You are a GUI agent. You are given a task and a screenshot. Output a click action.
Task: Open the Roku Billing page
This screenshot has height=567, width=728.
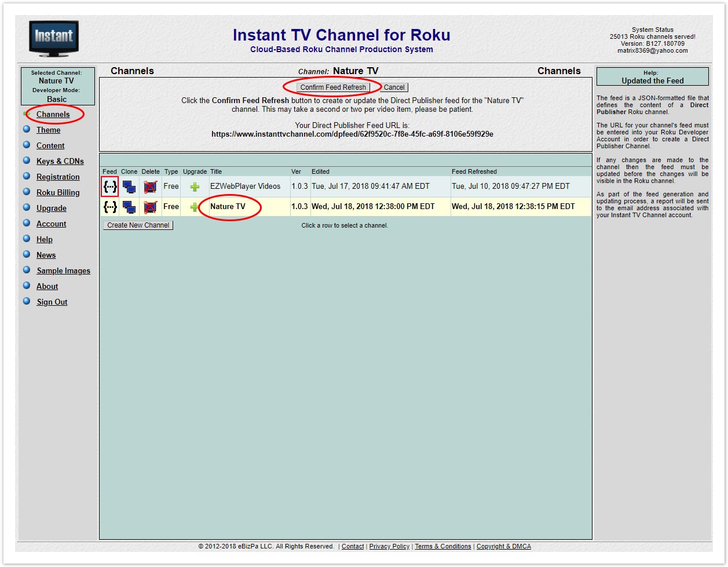(58, 192)
